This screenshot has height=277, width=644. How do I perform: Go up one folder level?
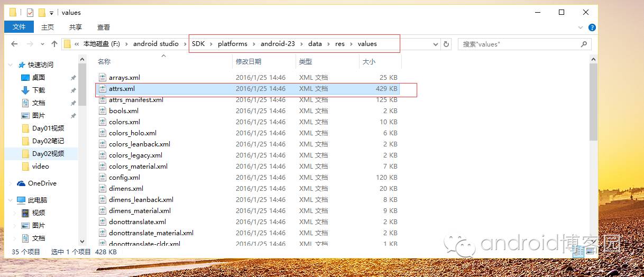click(x=54, y=44)
